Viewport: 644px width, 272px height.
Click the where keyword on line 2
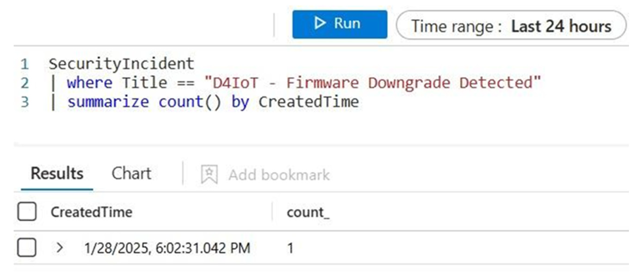[x=89, y=83]
